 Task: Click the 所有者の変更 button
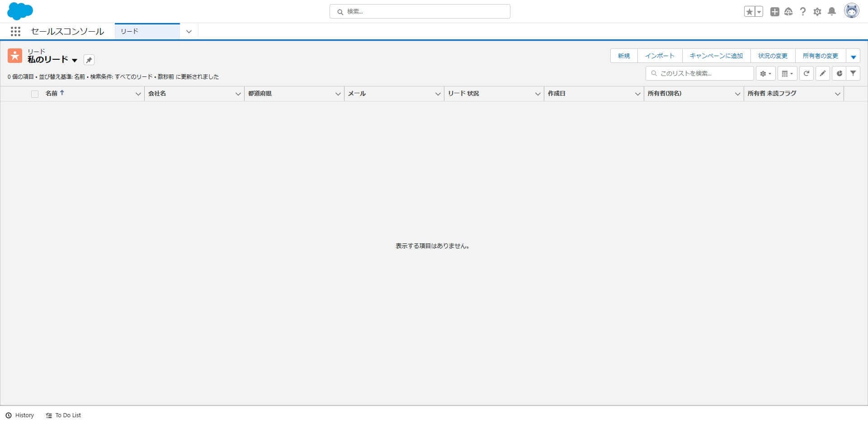click(x=821, y=56)
